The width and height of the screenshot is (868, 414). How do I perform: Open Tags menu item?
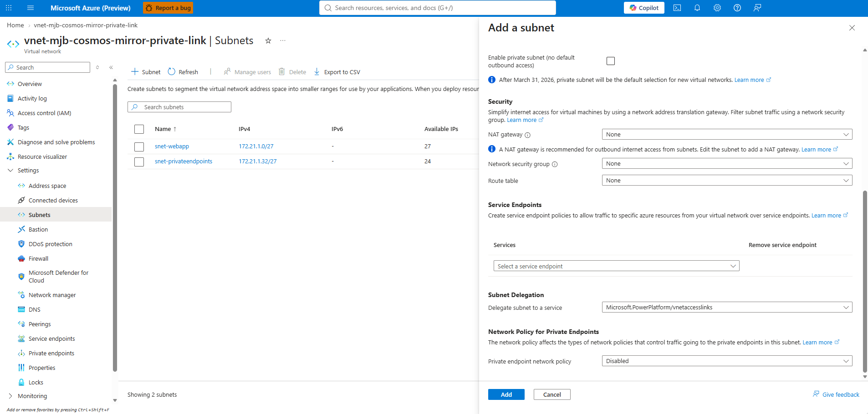tap(23, 127)
